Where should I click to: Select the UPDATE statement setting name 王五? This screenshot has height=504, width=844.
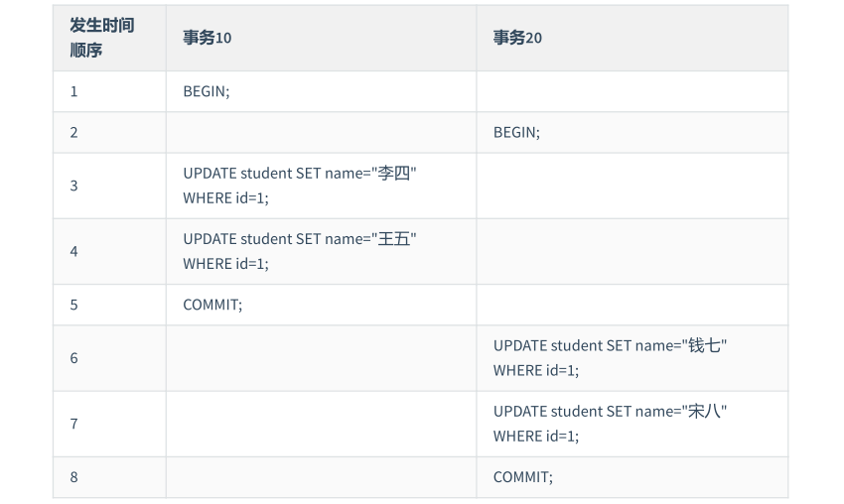pos(299,251)
